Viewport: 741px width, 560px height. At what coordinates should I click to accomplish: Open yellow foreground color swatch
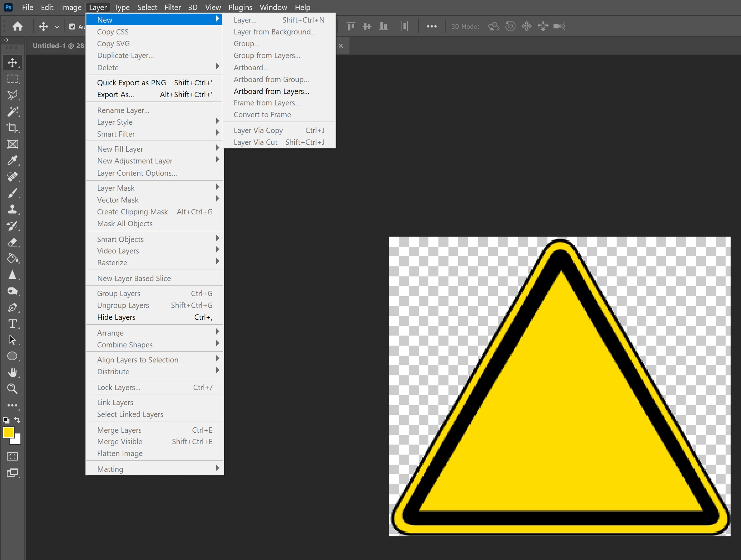pos(8,432)
